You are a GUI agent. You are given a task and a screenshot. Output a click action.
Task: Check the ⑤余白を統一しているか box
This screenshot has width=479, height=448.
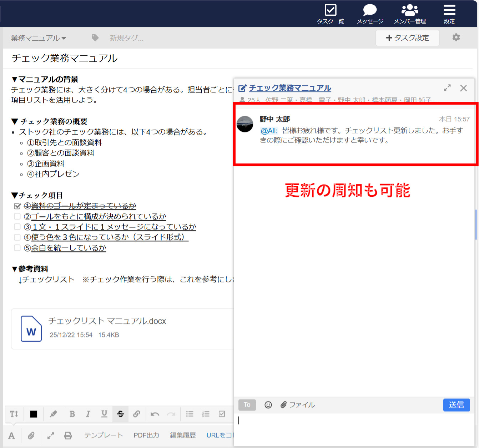pyautogui.click(x=17, y=247)
